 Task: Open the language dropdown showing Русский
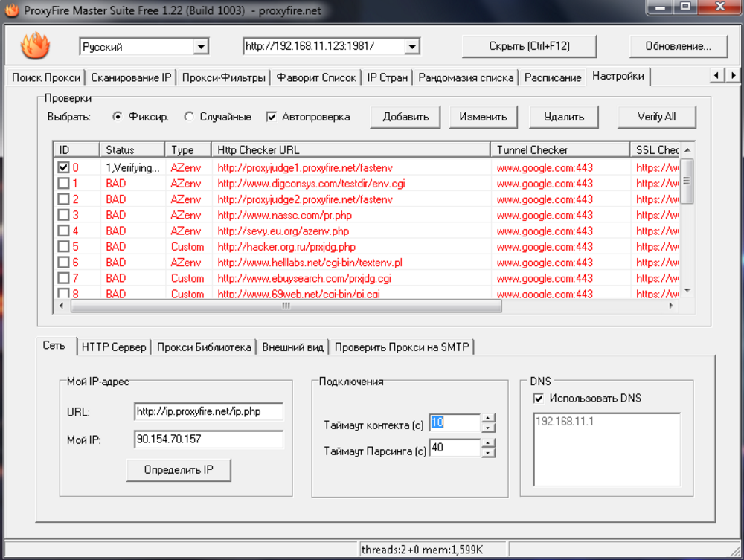pos(201,46)
